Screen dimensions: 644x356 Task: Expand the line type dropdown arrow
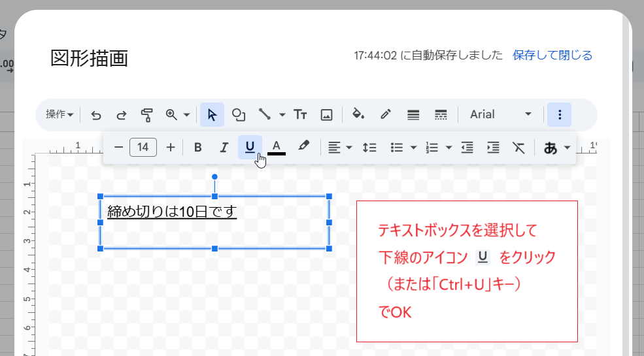click(282, 115)
